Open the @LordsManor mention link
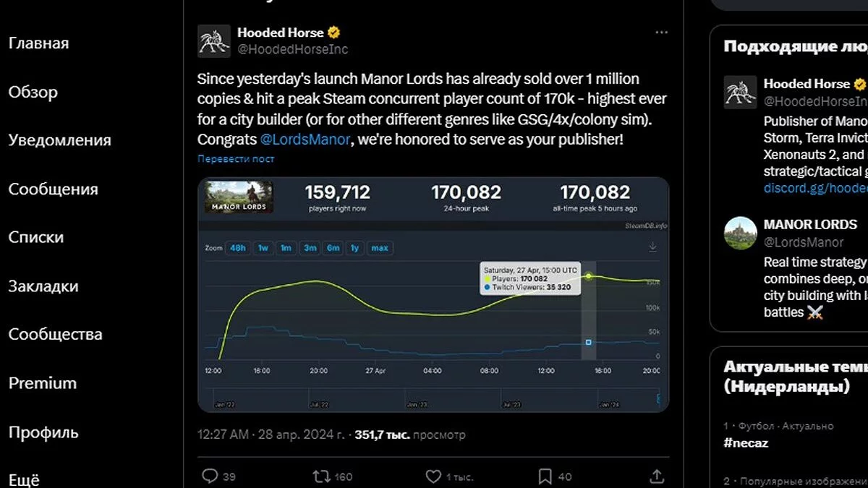The image size is (868, 488). tap(305, 140)
